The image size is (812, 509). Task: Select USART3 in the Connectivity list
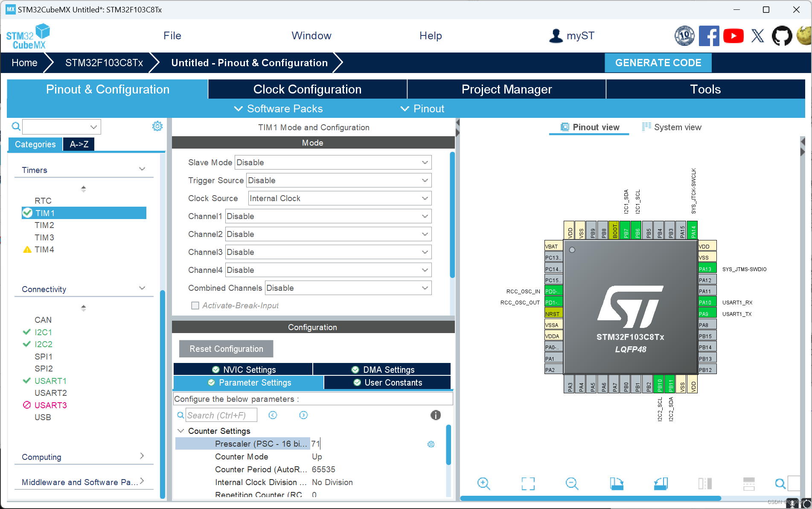coord(50,405)
